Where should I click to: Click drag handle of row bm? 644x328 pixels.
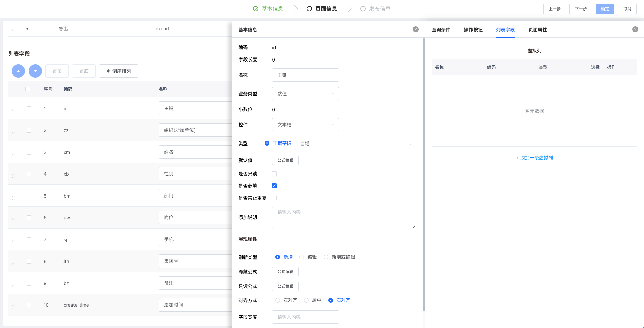tap(14, 198)
